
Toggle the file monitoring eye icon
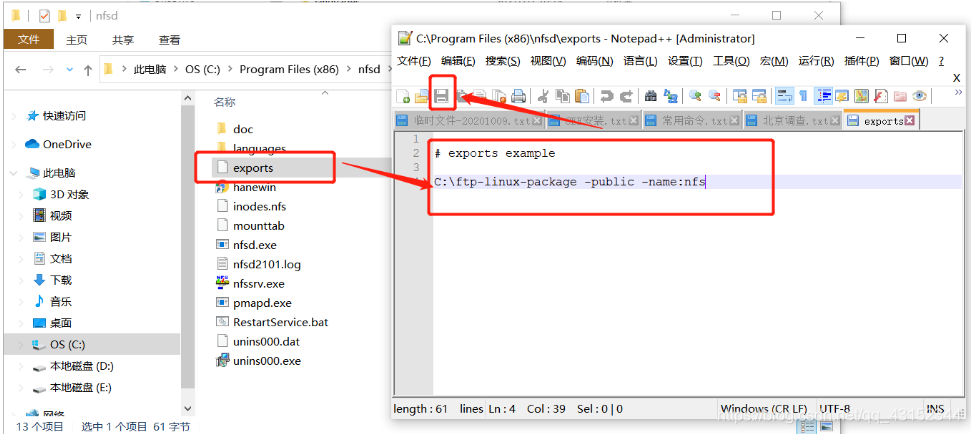click(x=920, y=96)
